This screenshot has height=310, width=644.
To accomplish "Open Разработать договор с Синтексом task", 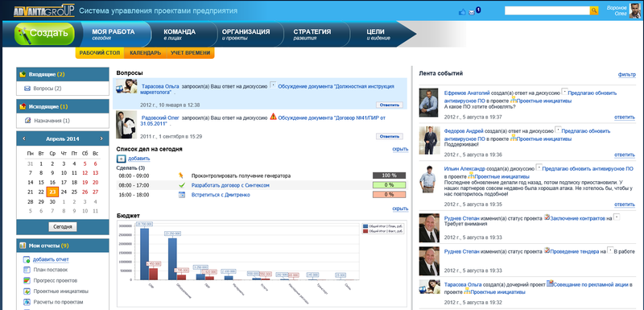I will 230,185.
